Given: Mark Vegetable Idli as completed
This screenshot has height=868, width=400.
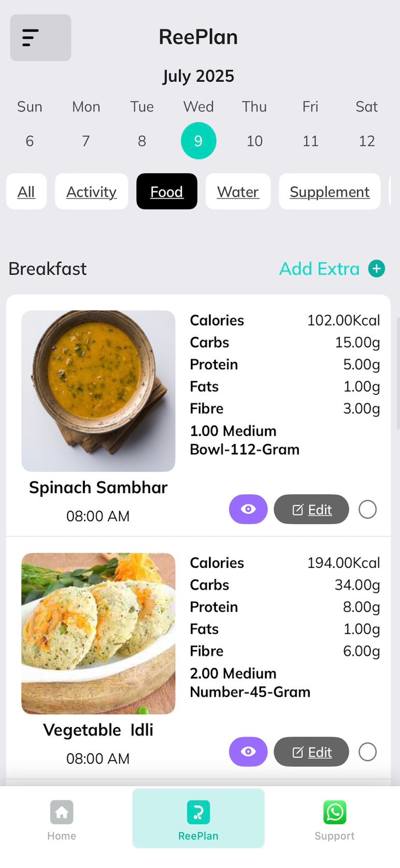Looking at the screenshot, I should tap(368, 752).
